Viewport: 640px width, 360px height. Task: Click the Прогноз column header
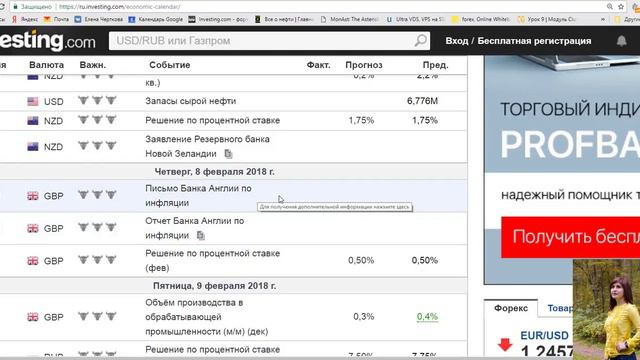tap(364, 65)
